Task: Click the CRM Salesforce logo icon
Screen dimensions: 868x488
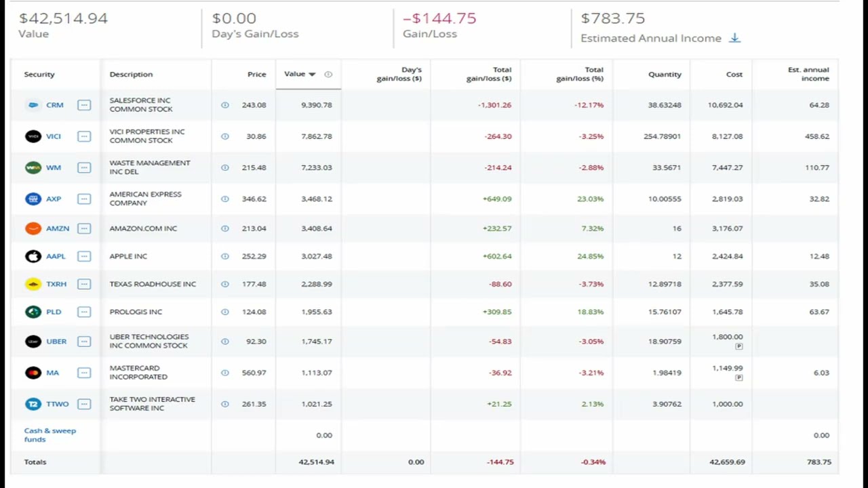Action: tap(33, 105)
